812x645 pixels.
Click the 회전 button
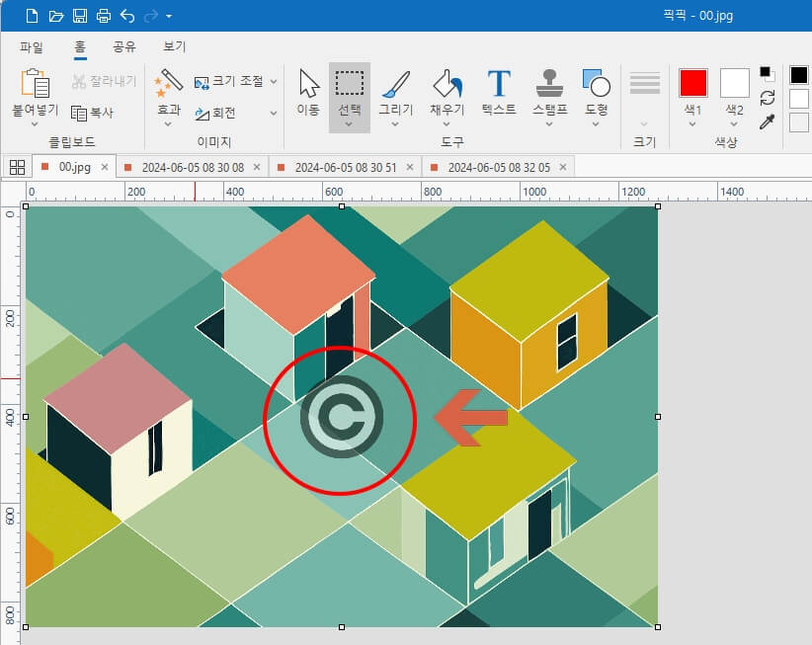215,113
